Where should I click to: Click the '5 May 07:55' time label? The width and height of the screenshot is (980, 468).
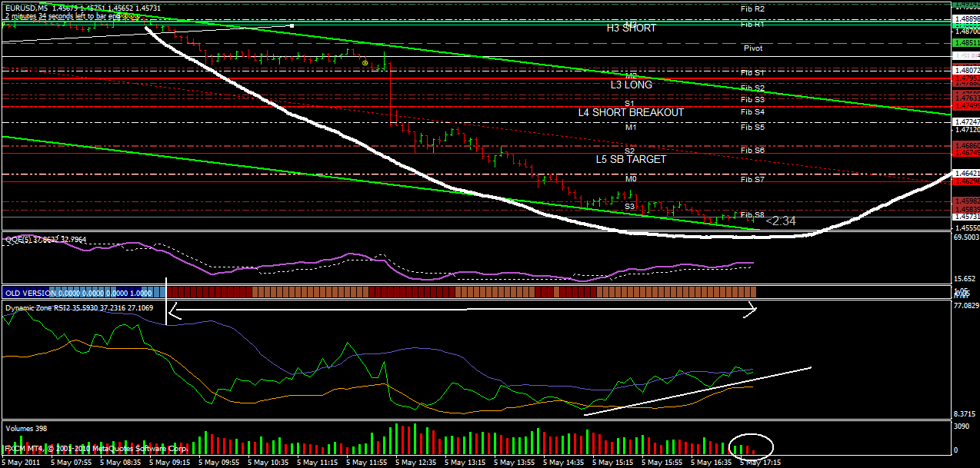72,463
